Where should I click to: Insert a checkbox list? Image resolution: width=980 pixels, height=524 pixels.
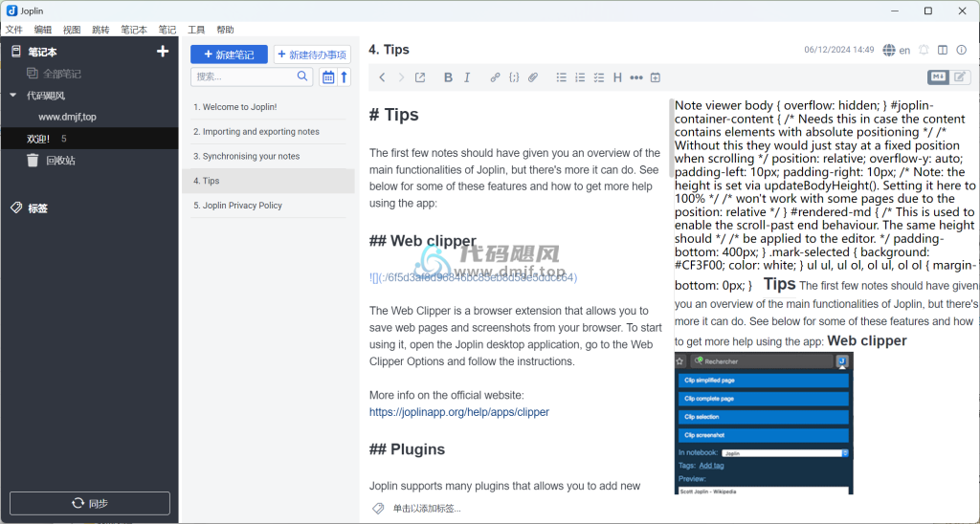coord(599,77)
